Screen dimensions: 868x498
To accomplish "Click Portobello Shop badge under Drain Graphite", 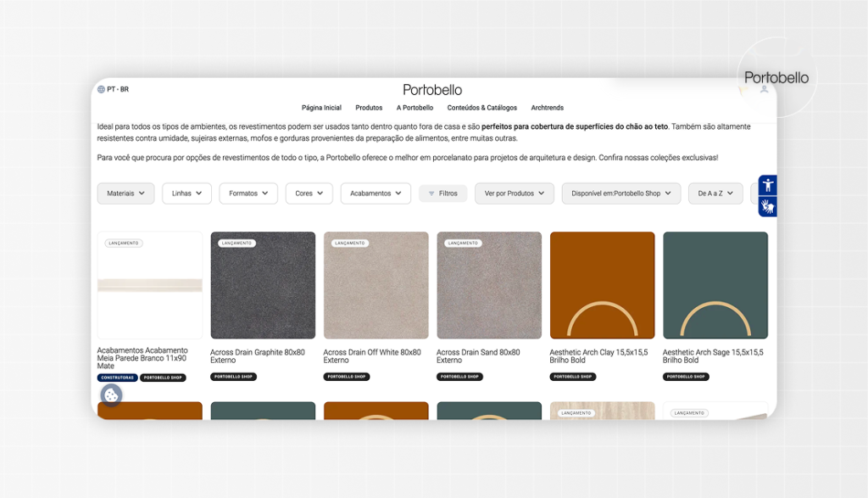I will (x=233, y=377).
